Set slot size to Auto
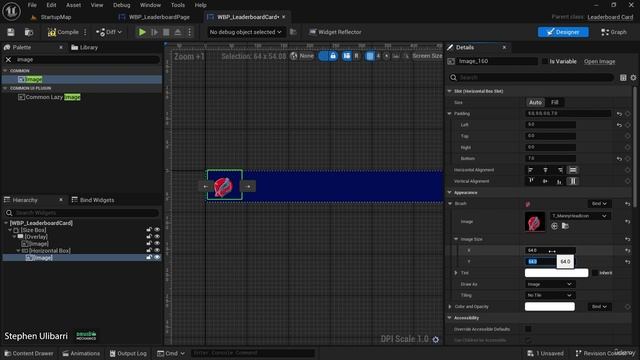 (535, 102)
